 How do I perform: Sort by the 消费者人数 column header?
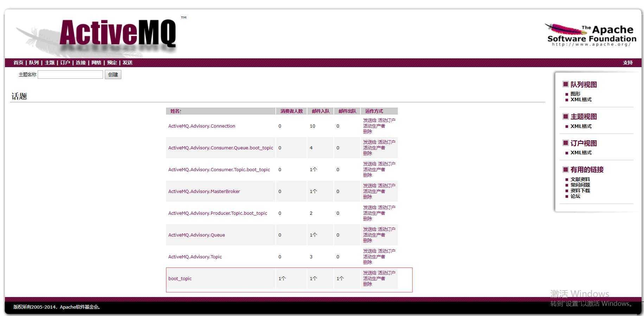[x=292, y=111]
